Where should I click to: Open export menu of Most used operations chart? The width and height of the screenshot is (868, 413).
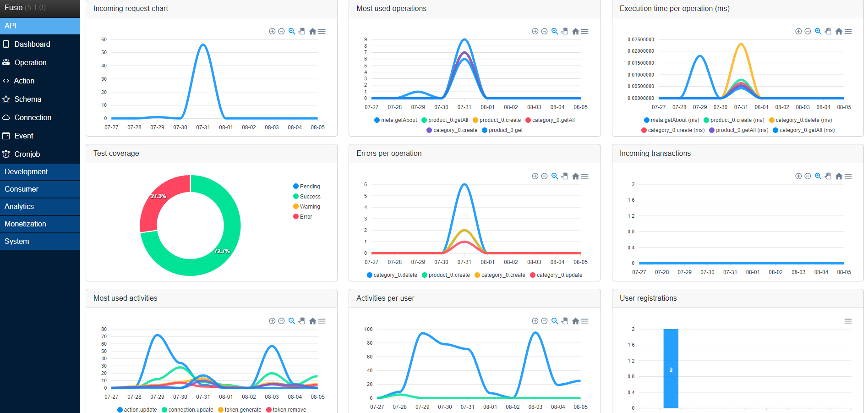tap(585, 31)
